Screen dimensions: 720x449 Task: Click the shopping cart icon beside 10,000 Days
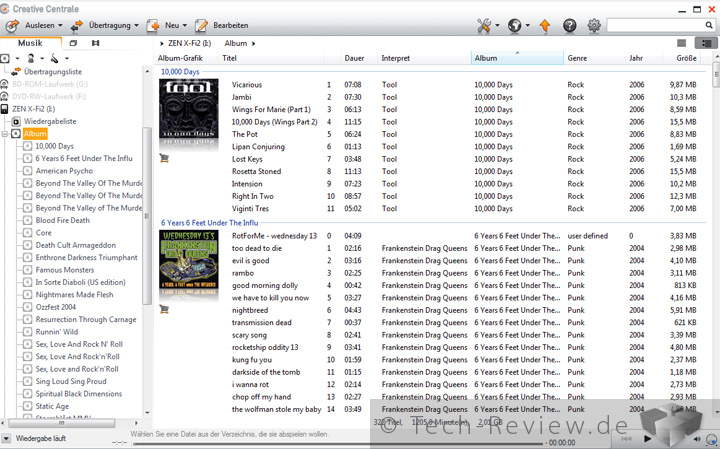[x=165, y=157]
